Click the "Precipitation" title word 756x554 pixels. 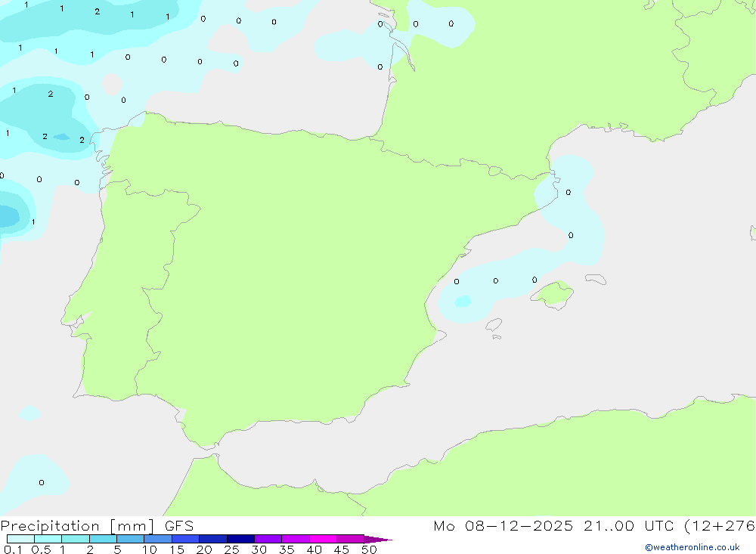pos(50,526)
